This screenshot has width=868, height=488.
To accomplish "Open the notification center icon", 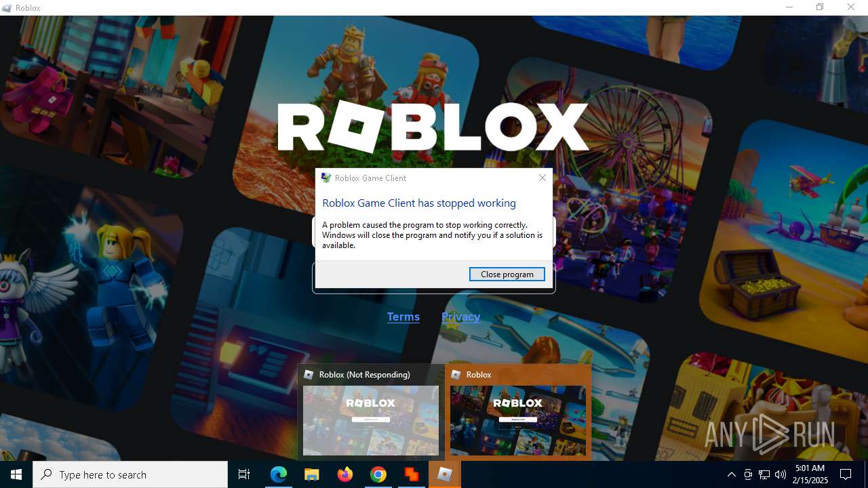I will pyautogui.click(x=846, y=474).
